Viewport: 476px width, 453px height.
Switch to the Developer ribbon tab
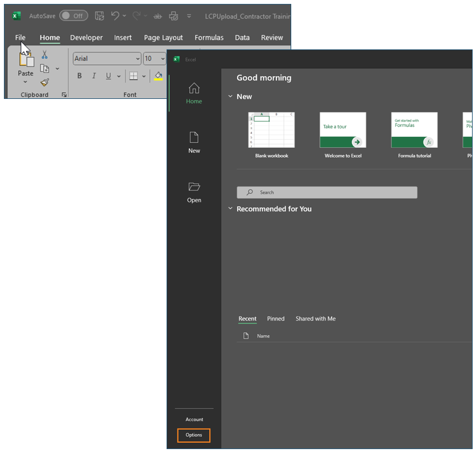click(86, 38)
